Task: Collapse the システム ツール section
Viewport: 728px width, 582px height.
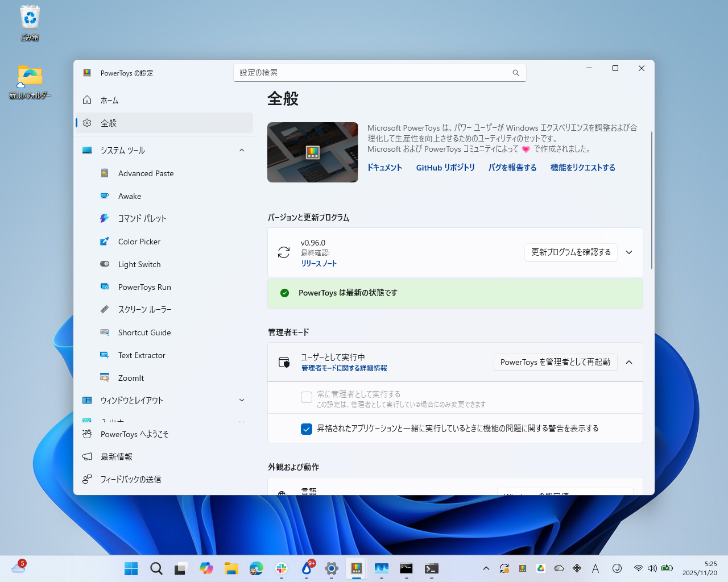Action: click(x=241, y=150)
